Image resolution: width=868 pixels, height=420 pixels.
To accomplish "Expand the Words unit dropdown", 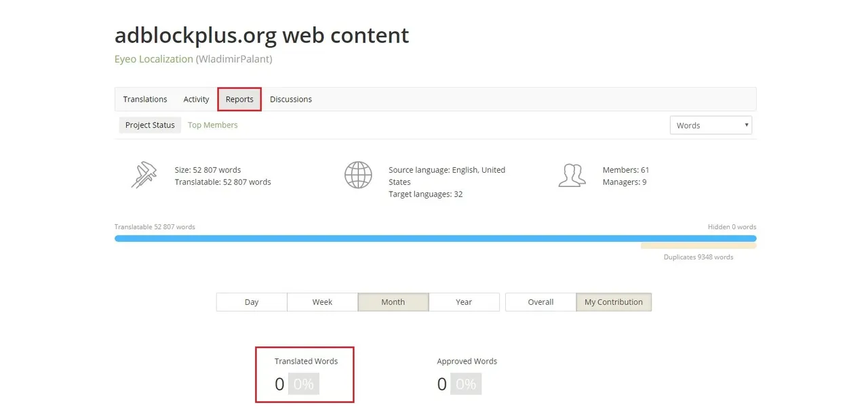I will [x=711, y=125].
